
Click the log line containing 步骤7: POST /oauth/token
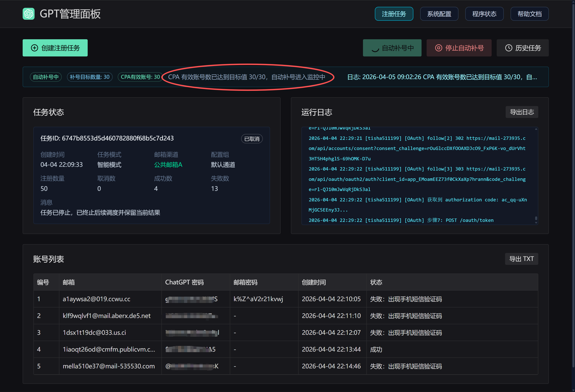click(x=401, y=220)
